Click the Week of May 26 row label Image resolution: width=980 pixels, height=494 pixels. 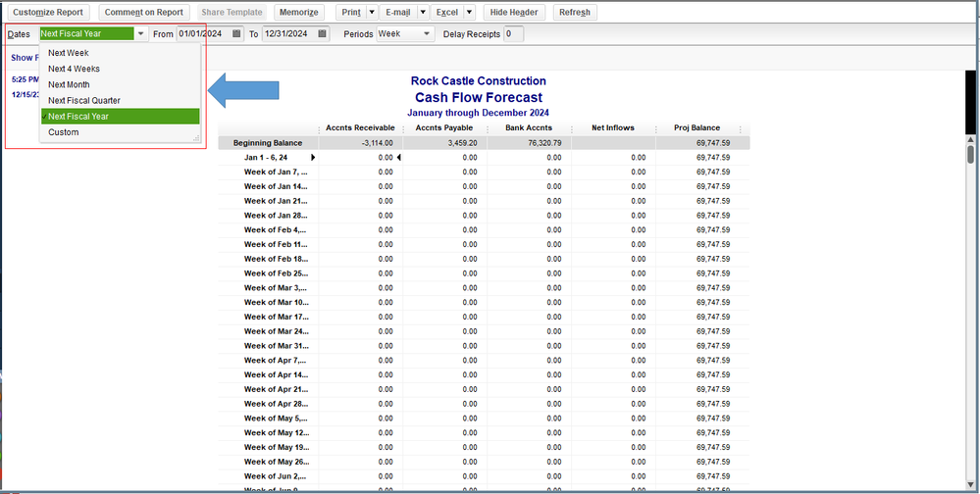click(276, 462)
